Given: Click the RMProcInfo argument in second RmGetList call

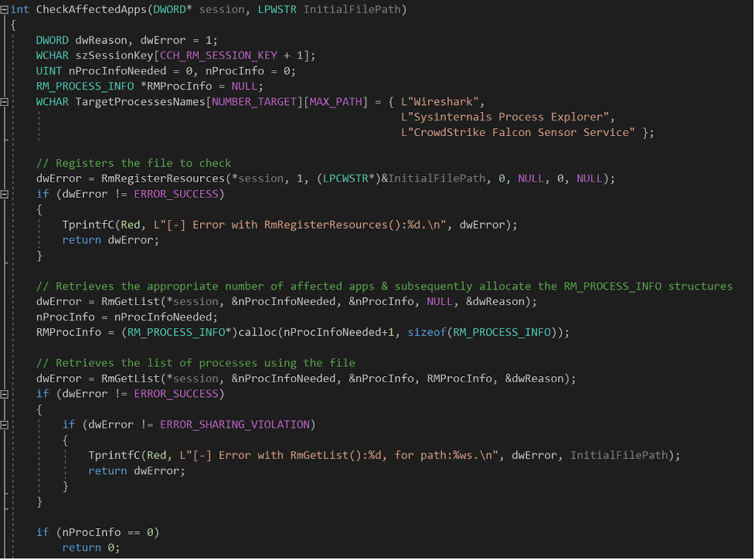Looking at the screenshot, I should pyautogui.click(x=459, y=378).
